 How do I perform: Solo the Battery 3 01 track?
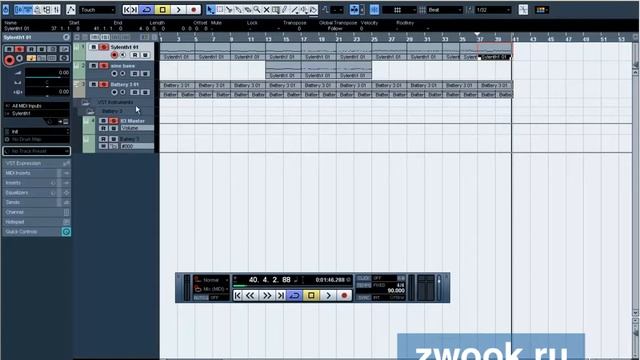pos(104,84)
